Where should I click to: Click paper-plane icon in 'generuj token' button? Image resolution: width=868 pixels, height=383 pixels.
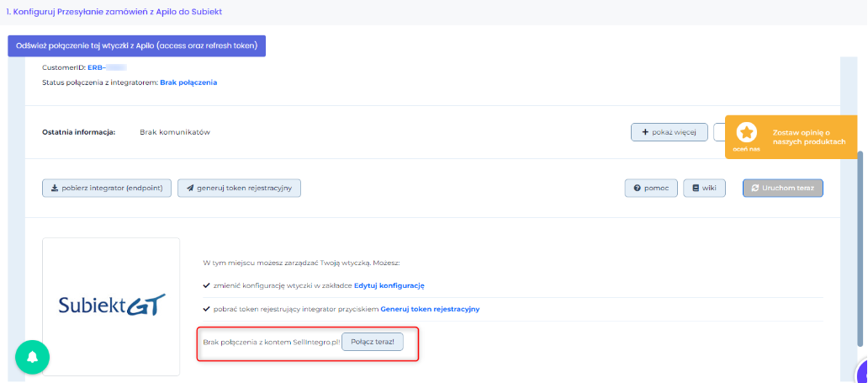pos(190,188)
